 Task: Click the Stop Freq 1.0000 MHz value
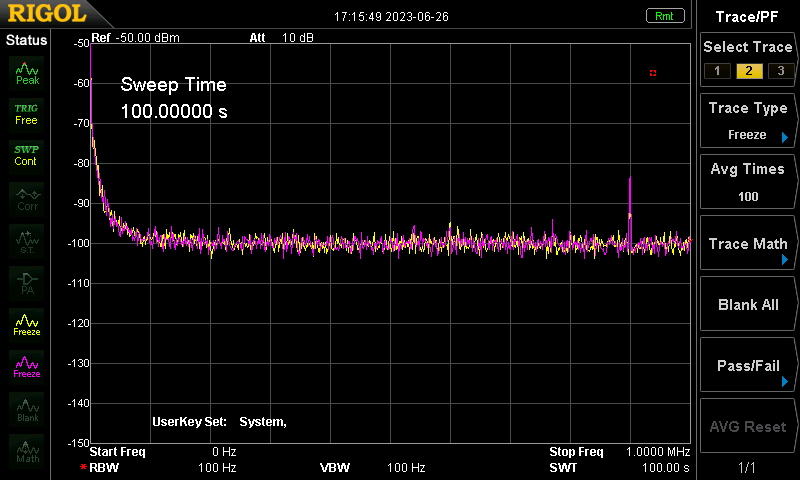(x=658, y=452)
